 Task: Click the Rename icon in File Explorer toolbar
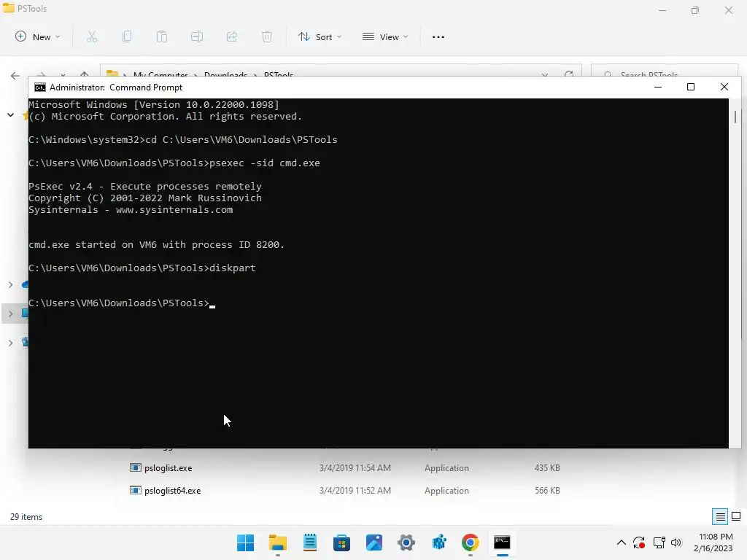(x=197, y=36)
